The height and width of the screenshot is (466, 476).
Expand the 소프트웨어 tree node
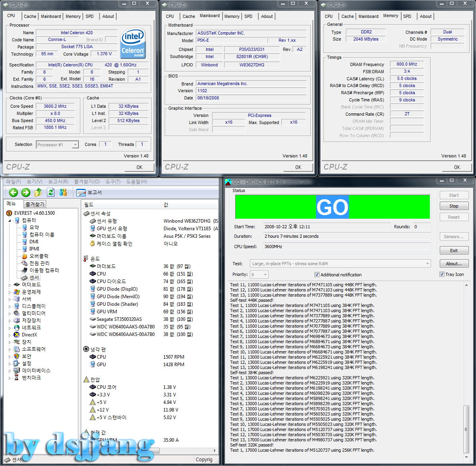tap(10, 349)
